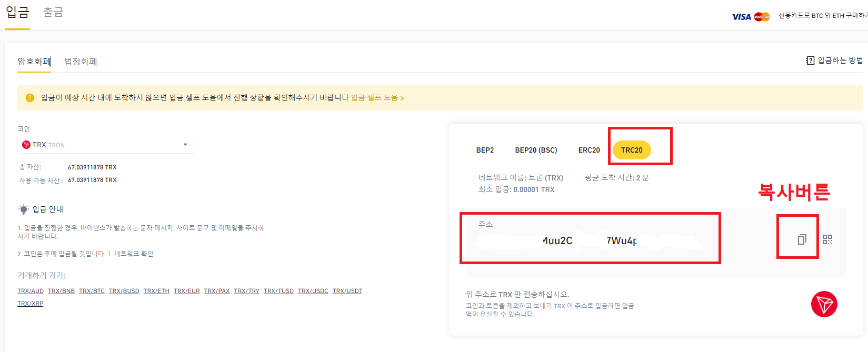Open the TRX/USDT trading pair
Viewport: 868px width, 352px height.
tap(347, 291)
